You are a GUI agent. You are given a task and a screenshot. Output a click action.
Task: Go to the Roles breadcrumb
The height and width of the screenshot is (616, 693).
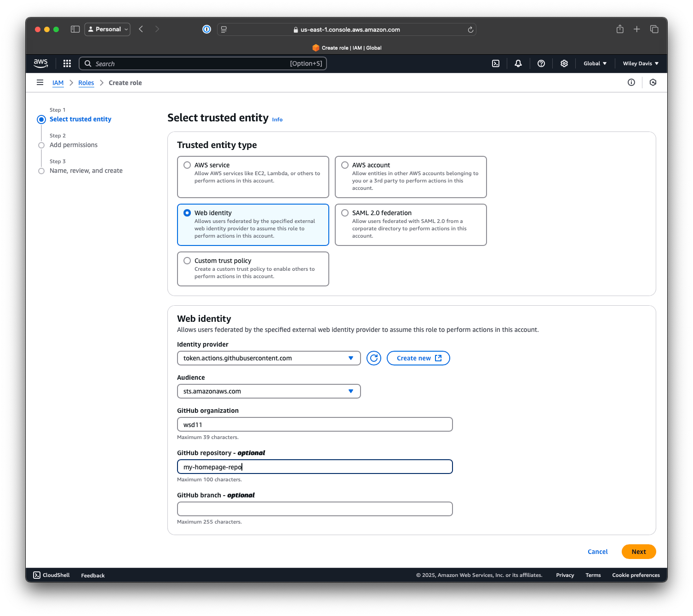86,83
